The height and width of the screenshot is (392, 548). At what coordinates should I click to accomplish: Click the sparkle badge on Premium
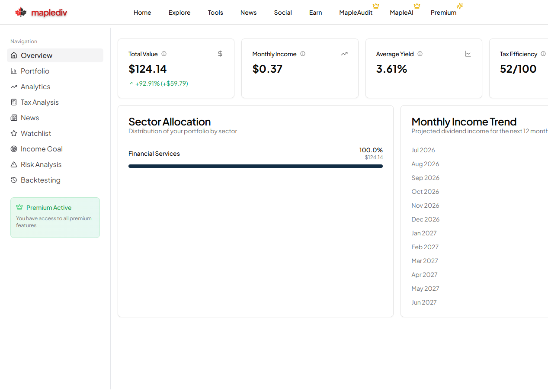460,6
